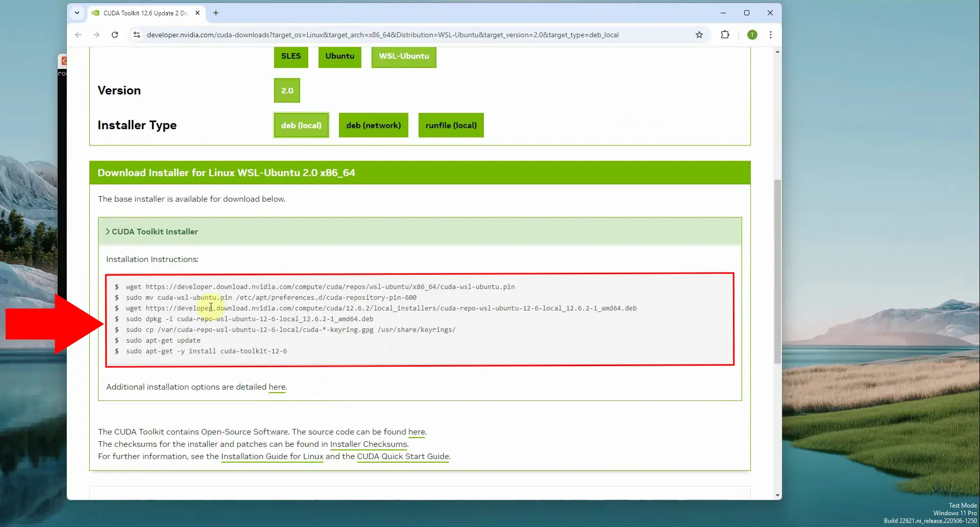The width and height of the screenshot is (980, 527).
Task: Click the 'Installer Type' label
Action: point(137,125)
